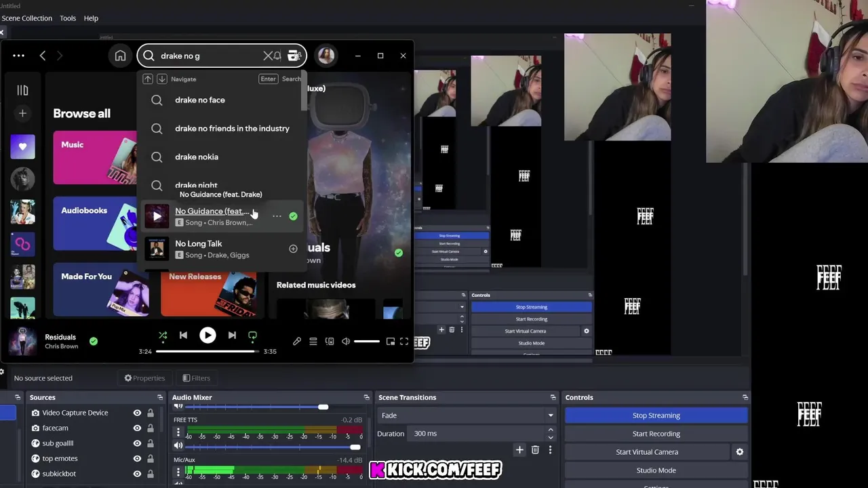The image size is (868, 488).
Task: Clear the Spotify search field
Action: [x=267, y=56]
